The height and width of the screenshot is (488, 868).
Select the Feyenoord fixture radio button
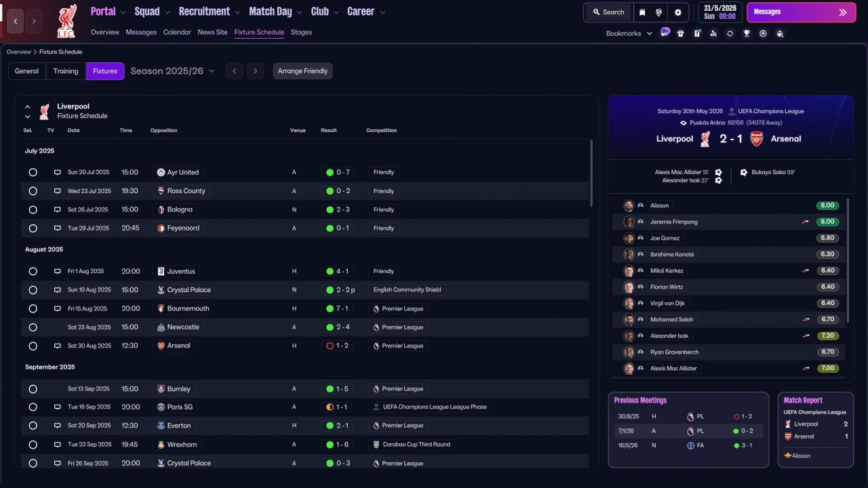click(x=33, y=228)
